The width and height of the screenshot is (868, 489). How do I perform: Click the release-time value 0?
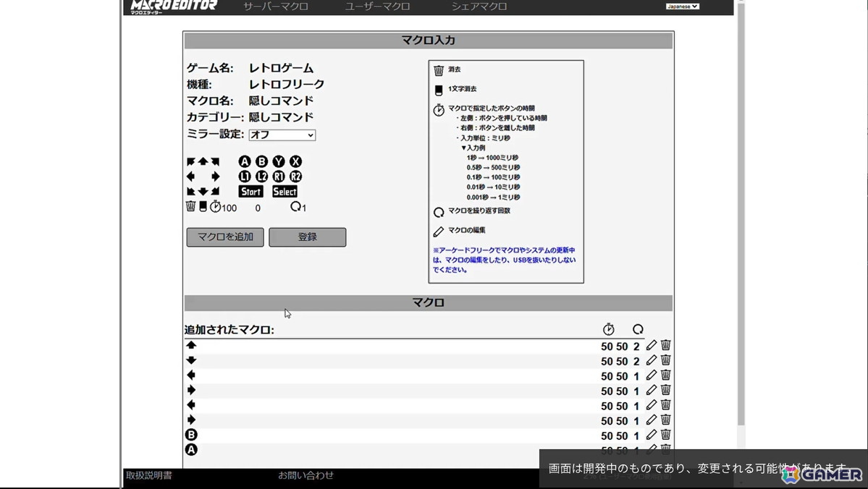click(x=258, y=208)
